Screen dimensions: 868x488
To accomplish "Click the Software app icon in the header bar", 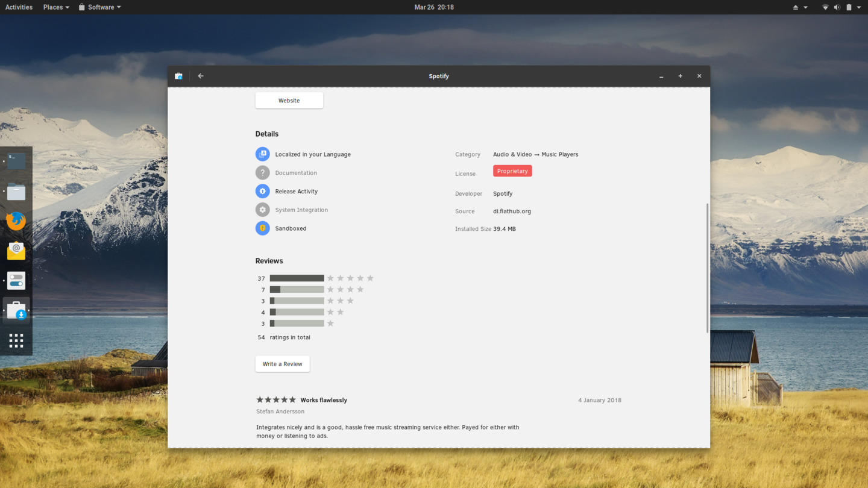I will point(178,76).
